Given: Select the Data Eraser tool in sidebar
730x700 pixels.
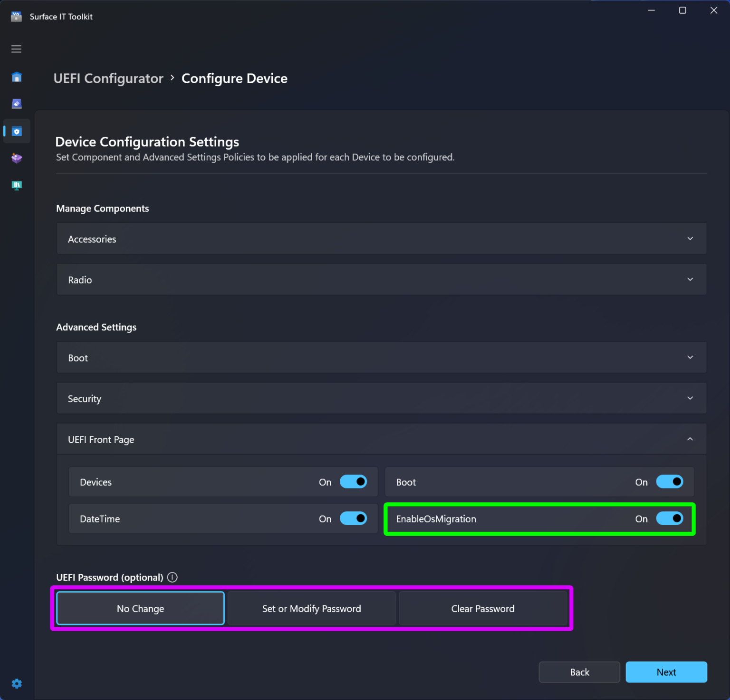Looking at the screenshot, I should [16, 104].
